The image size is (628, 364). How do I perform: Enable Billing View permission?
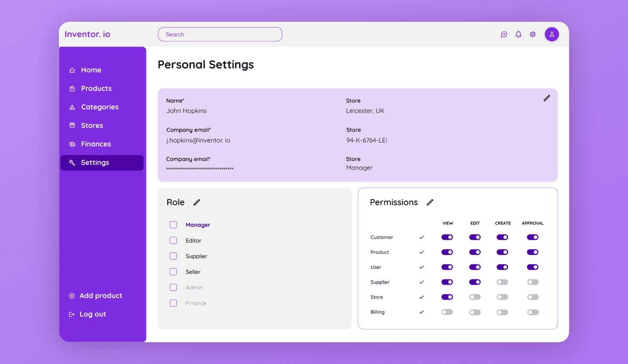point(447,312)
